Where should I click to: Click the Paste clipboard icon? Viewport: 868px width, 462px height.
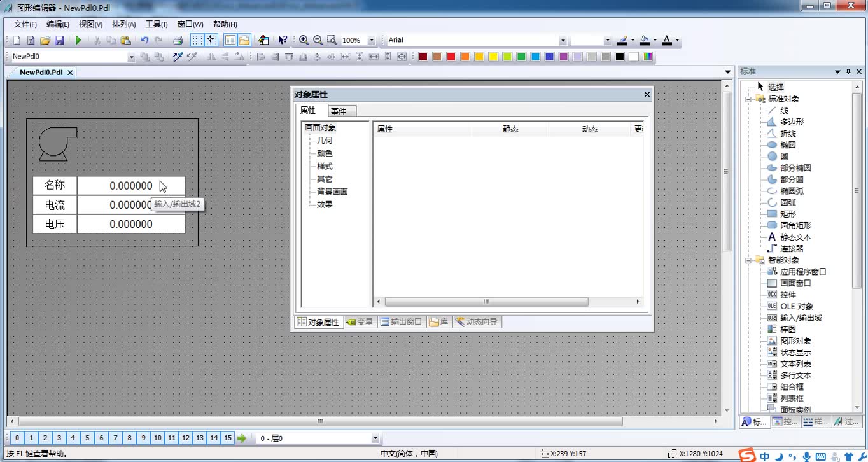click(125, 40)
